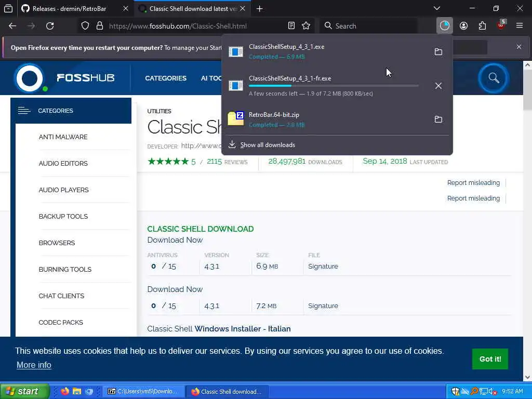Cancel ClassicShellSetup_4_3_1-fr.exe download
532x399 pixels.
pyautogui.click(x=438, y=86)
